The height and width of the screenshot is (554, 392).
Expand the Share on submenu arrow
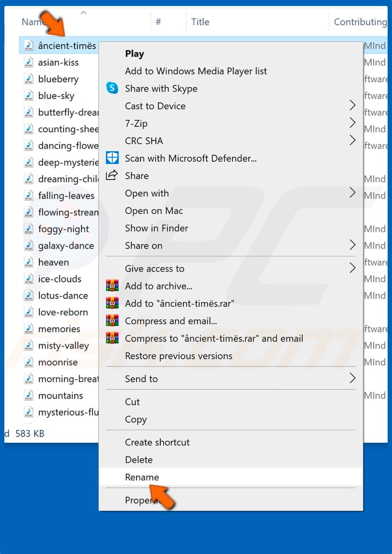(x=352, y=245)
